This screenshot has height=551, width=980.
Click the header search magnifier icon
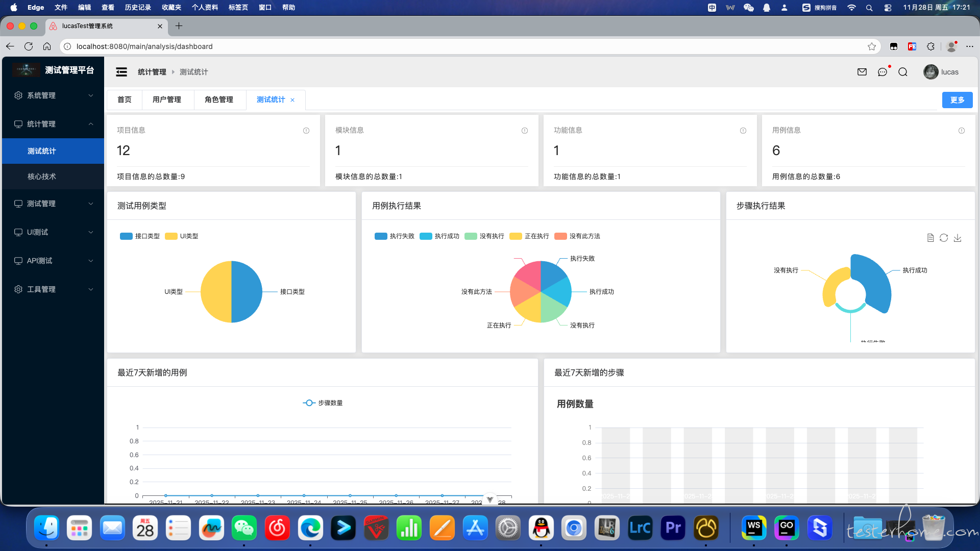click(x=903, y=72)
